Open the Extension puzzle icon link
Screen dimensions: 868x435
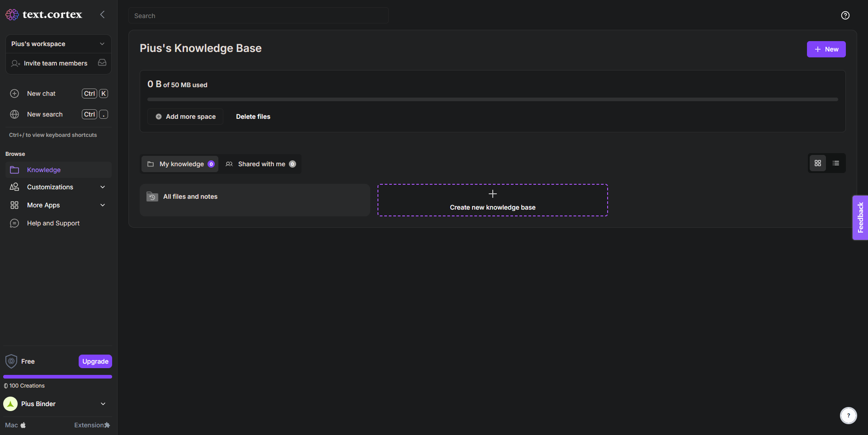92,425
